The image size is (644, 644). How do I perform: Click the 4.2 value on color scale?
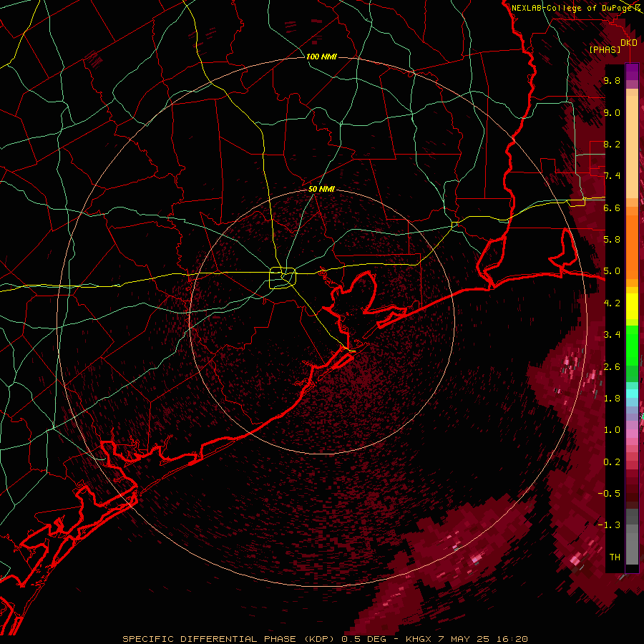pyautogui.click(x=612, y=303)
